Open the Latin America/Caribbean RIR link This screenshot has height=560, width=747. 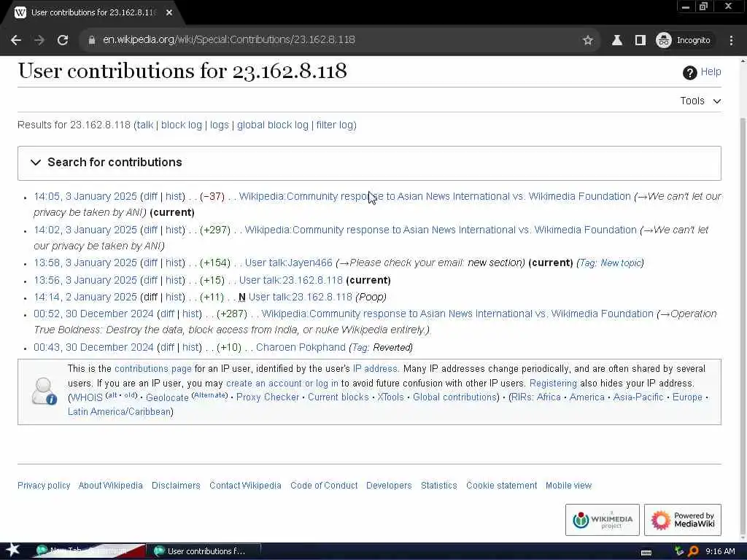pos(119,411)
